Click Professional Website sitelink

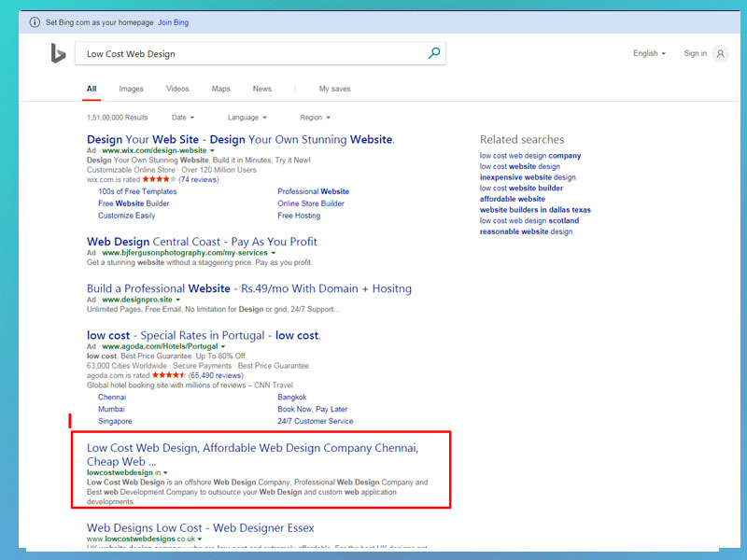click(314, 191)
